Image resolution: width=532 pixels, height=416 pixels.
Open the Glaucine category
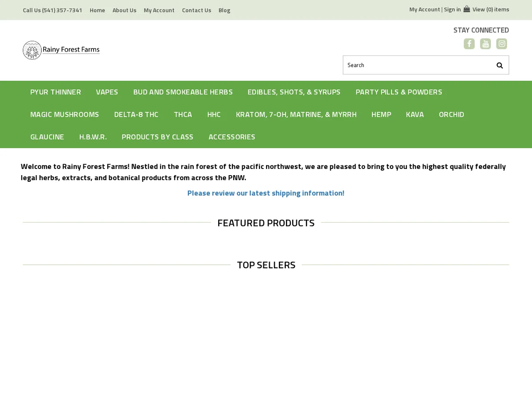point(47,137)
